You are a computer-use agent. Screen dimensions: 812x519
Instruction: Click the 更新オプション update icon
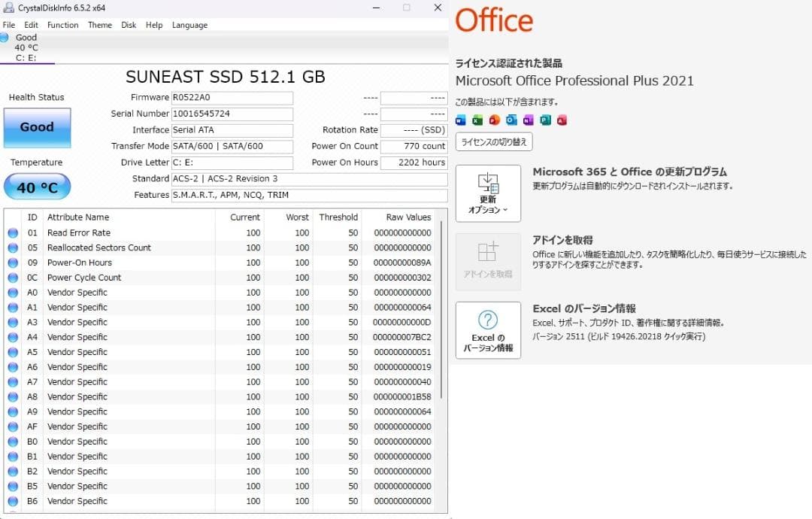[486, 184]
